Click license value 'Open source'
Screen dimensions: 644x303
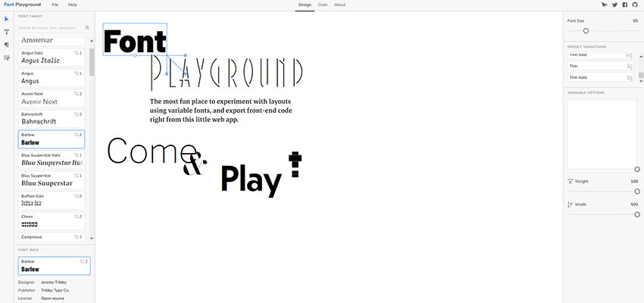point(52,298)
